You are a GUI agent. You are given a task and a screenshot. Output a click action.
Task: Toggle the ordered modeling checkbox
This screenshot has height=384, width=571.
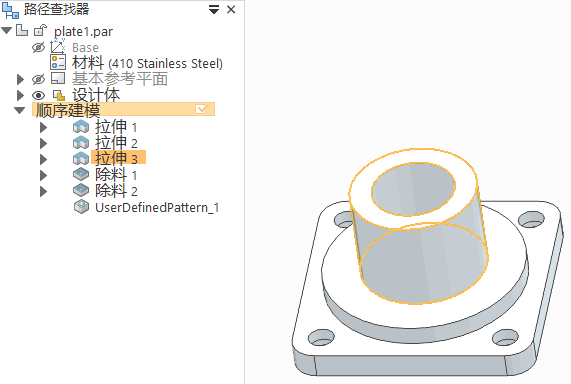click(201, 109)
